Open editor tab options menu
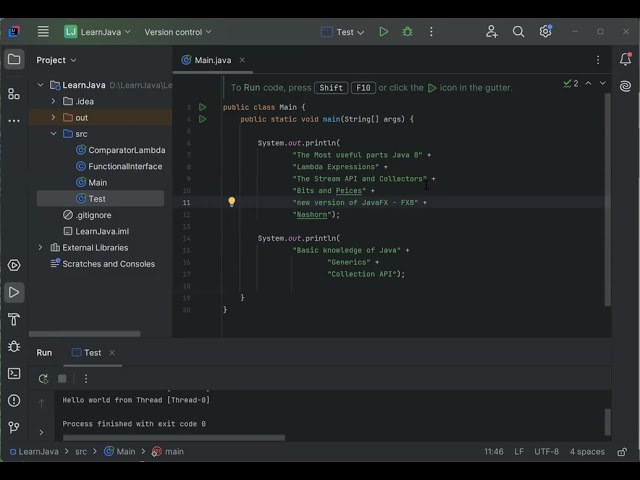The height and width of the screenshot is (480, 640). pyautogui.click(x=598, y=60)
